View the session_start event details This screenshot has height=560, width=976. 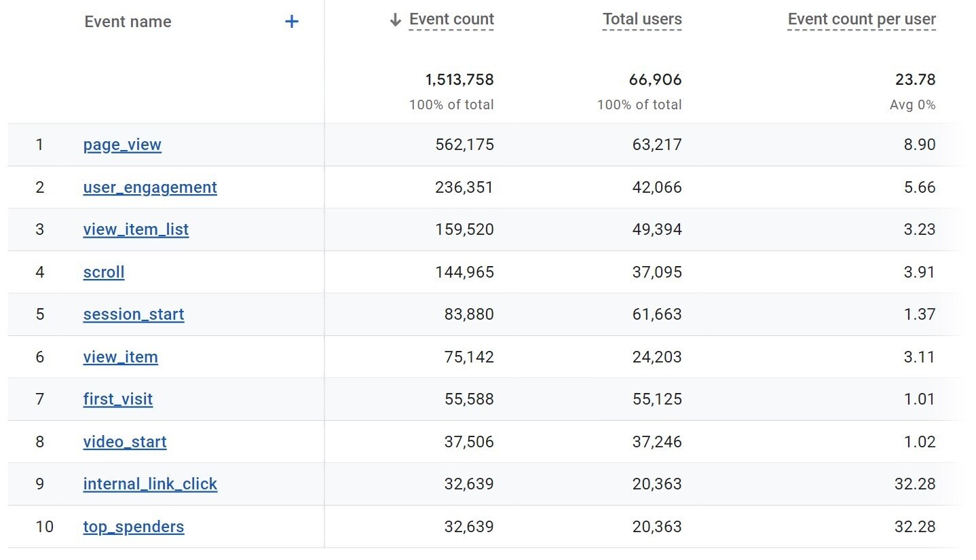point(133,314)
